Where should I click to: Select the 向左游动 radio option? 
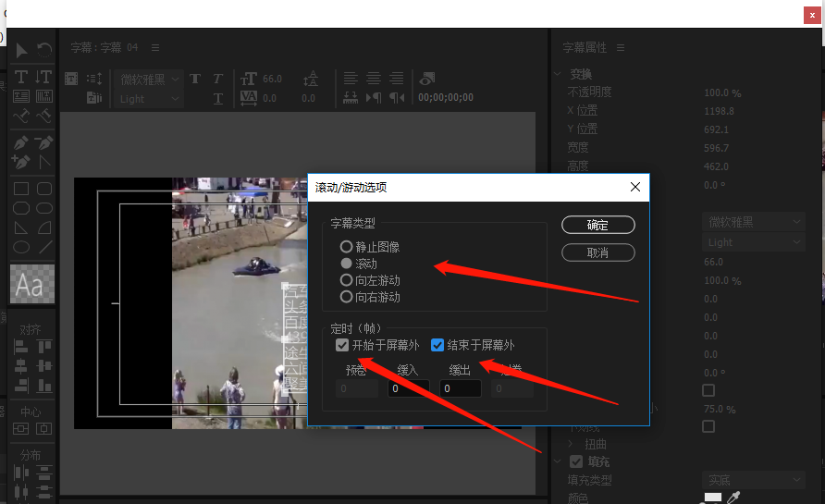click(346, 280)
